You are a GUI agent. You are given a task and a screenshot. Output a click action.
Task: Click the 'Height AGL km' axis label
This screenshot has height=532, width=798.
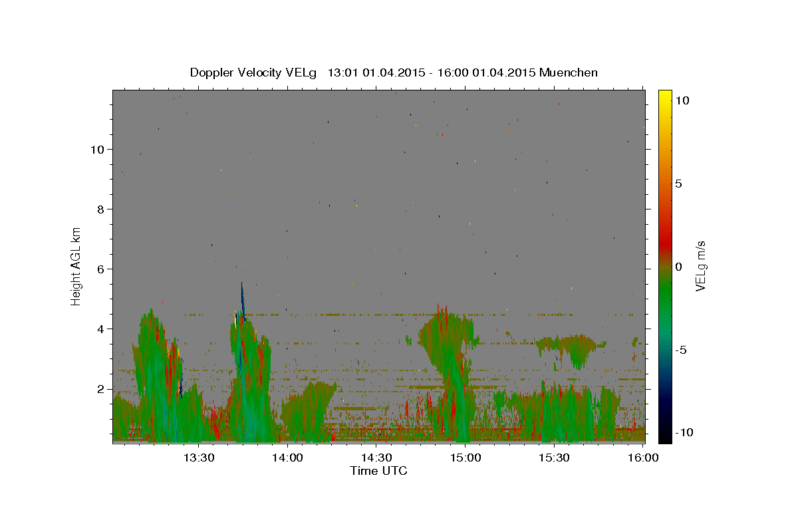pos(76,266)
